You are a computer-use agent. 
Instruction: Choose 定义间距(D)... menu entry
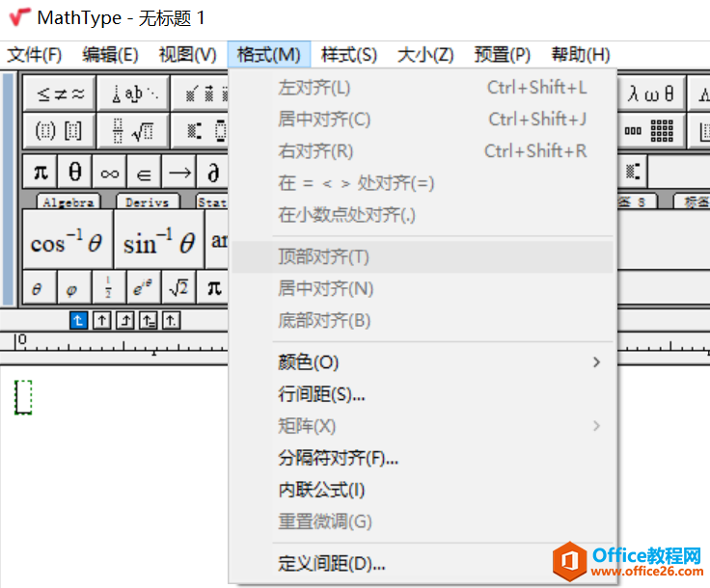tap(423, 564)
